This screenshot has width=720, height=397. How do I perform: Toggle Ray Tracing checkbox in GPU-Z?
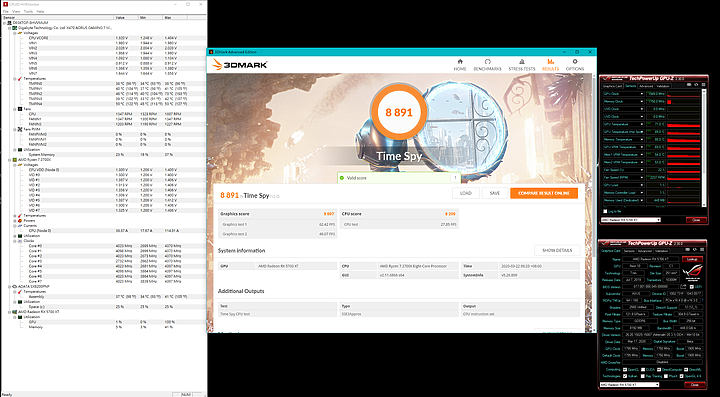[x=643, y=376]
